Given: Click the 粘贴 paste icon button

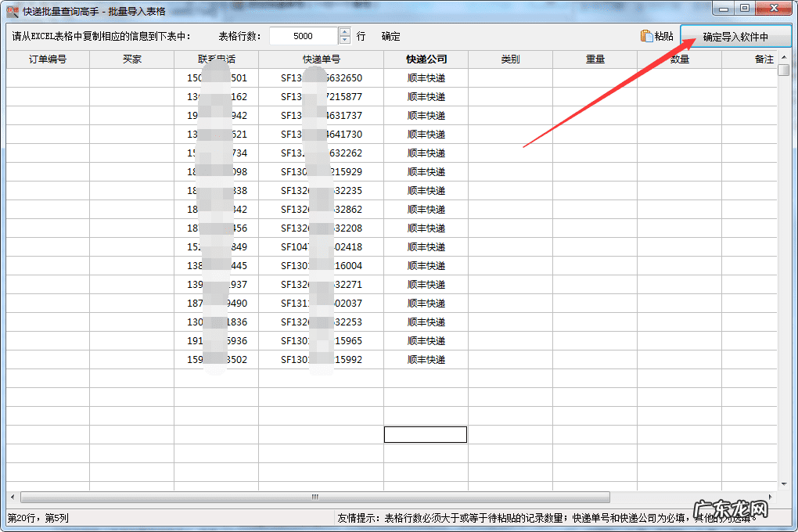Looking at the screenshot, I should (x=656, y=36).
